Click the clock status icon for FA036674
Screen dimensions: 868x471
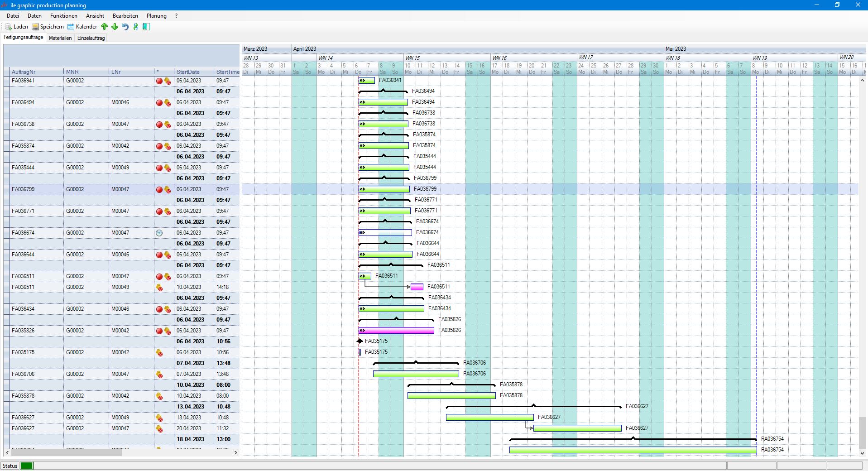pyautogui.click(x=159, y=233)
